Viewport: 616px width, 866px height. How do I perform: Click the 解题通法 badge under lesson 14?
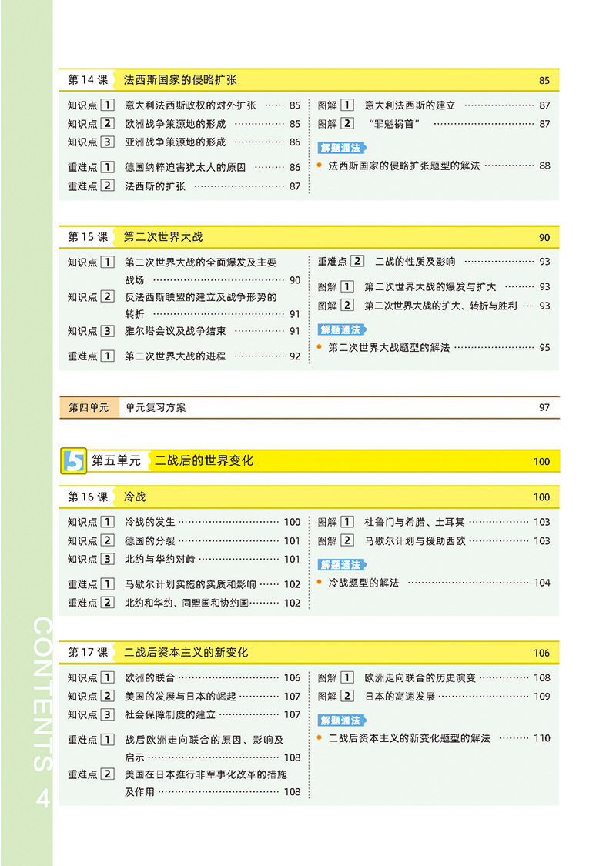342,148
